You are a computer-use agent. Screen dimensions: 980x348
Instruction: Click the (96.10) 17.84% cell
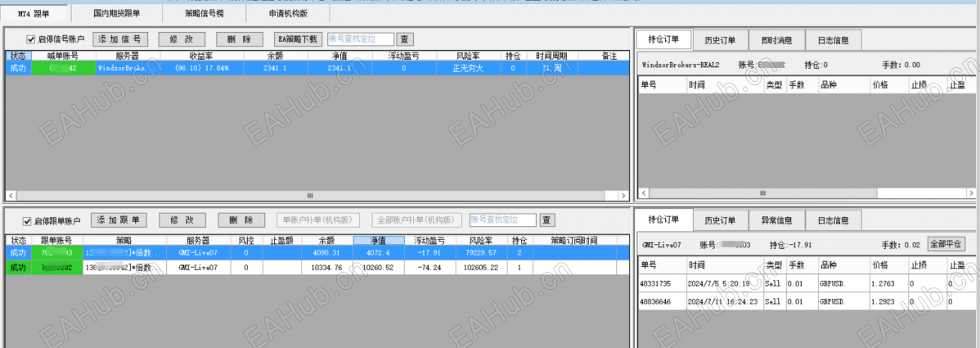click(202, 68)
